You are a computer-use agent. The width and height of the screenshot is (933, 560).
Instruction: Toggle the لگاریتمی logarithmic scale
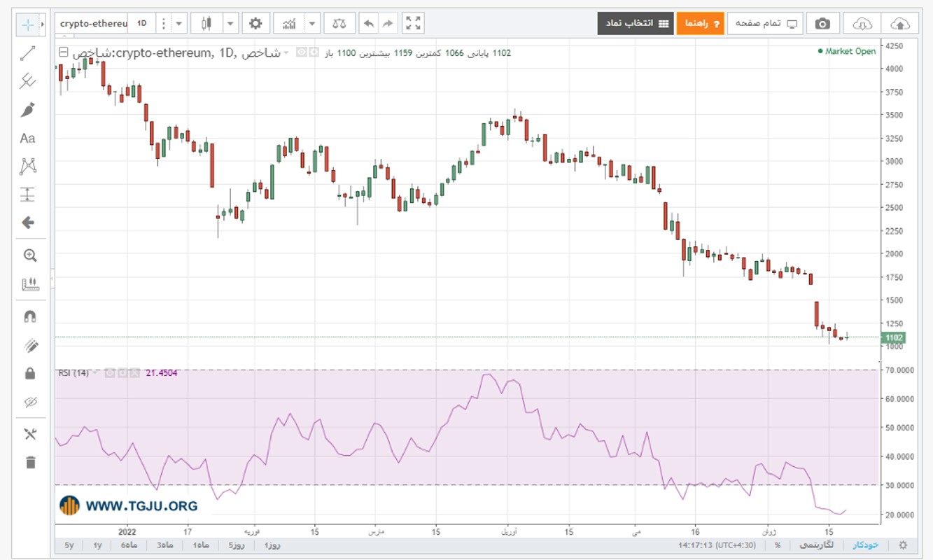816,545
